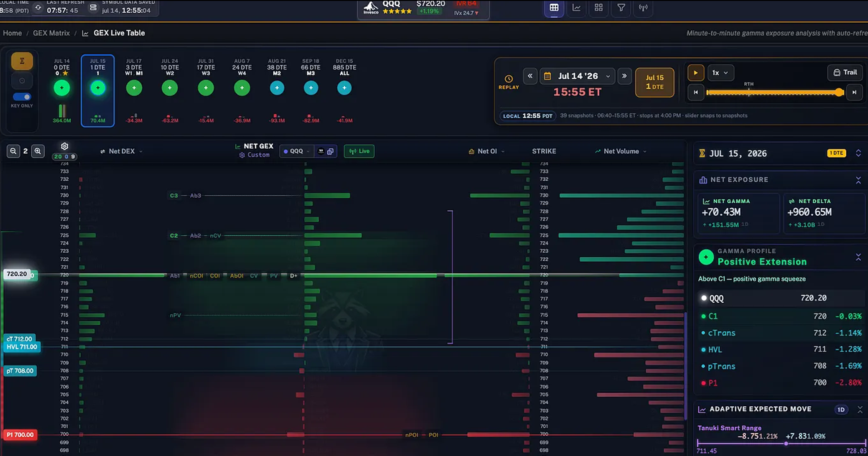
Task: Click the Adaptive Expected Move chart icon
Action: (x=702, y=409)
